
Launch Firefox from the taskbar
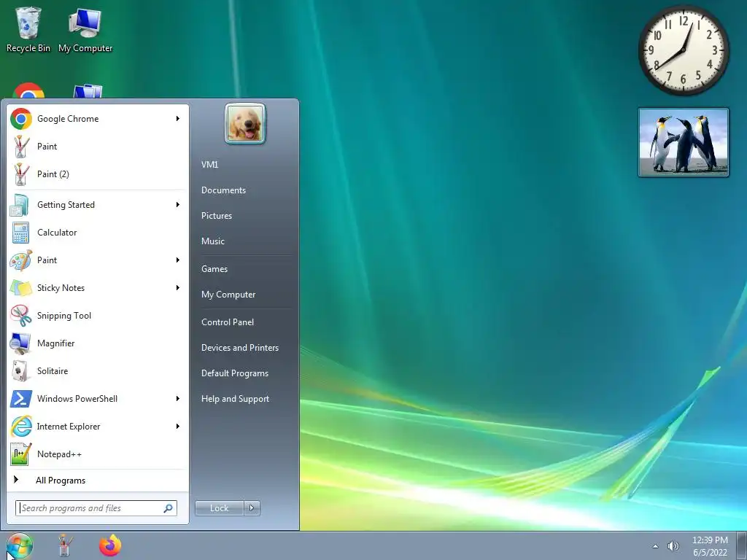tap(110, 545)
